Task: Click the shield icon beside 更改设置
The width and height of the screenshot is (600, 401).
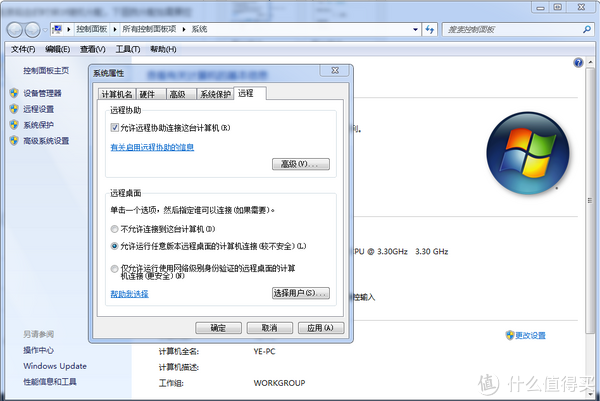Action: coord(510,336)
